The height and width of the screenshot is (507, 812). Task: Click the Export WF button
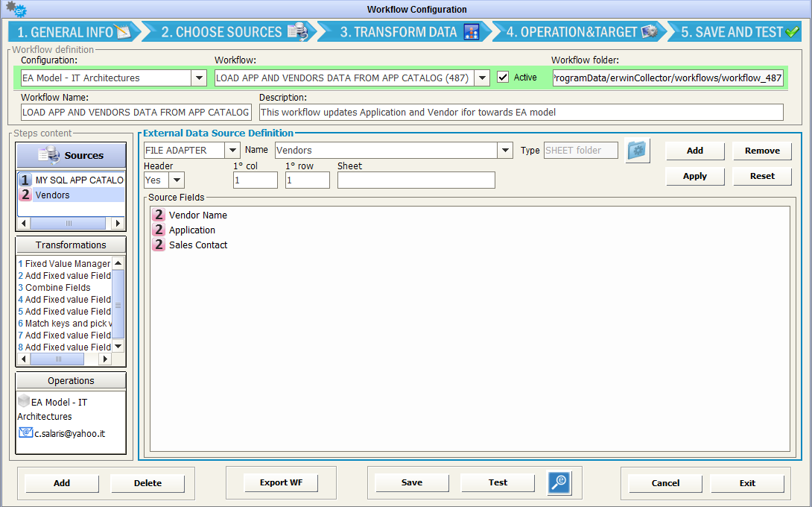281,482
